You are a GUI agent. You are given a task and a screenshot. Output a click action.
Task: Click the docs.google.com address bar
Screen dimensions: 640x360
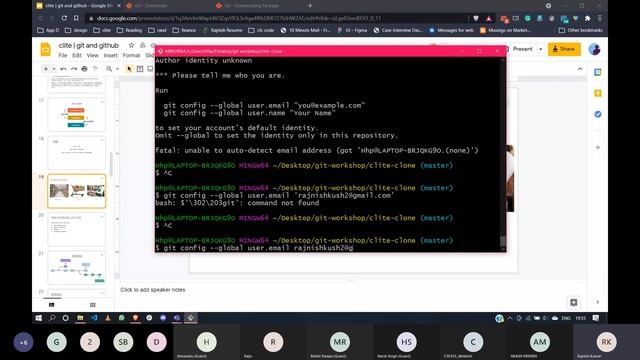click(278, 18)
